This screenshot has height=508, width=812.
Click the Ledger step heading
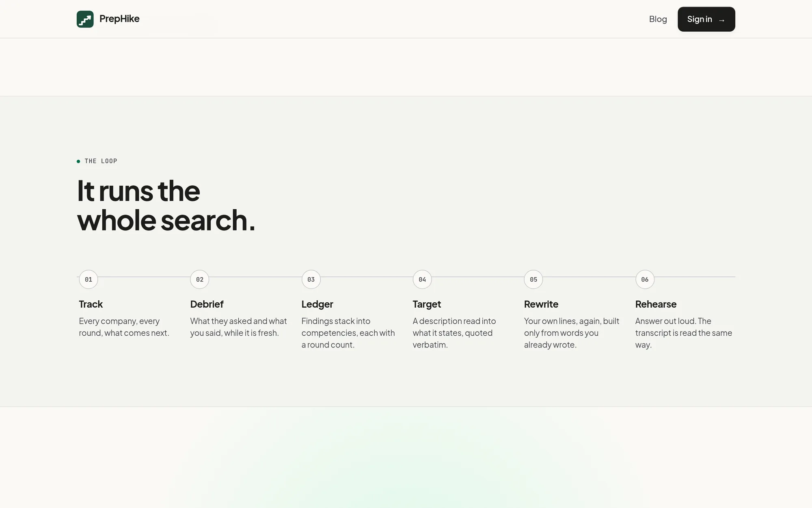pyautogui.click(x=317, y=304)
